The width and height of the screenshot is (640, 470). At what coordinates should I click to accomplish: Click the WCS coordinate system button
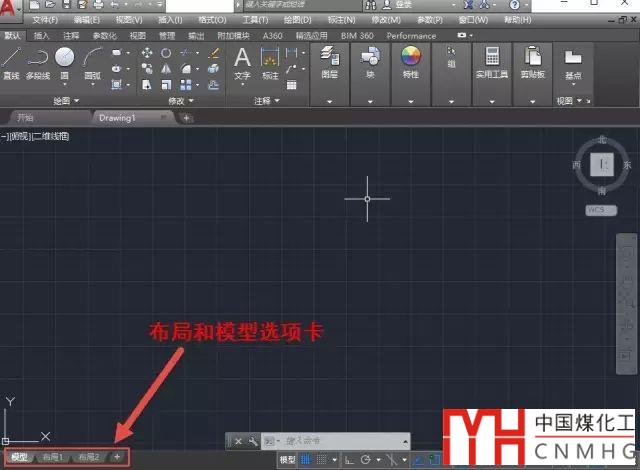[597, 210]
